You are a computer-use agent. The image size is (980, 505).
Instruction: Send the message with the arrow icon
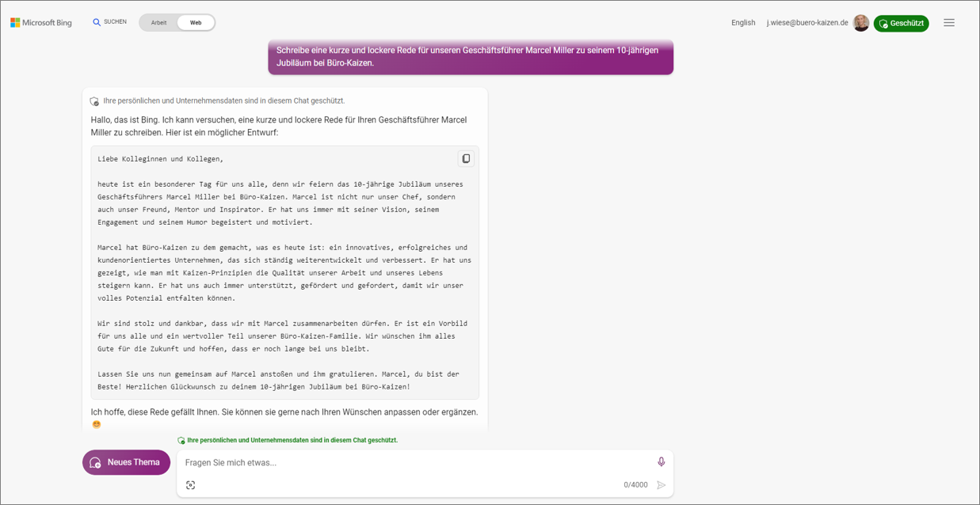click(x=662, y=485)
